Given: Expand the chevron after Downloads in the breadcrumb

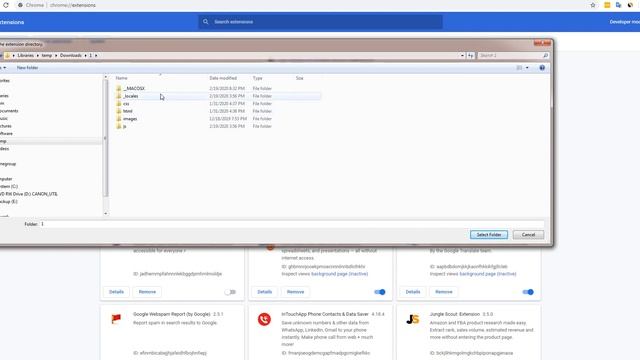Looking at the screenshot, I should [x=85, y=55].
